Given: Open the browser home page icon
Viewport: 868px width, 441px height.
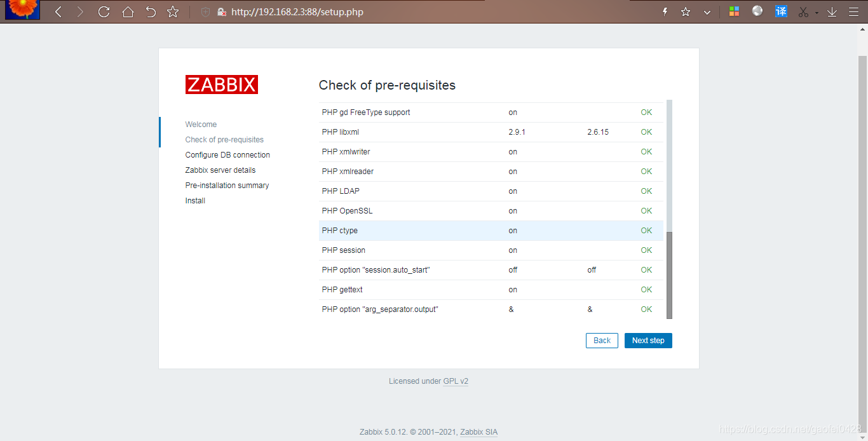Looking at the screenshot, I should pos(128,11).
